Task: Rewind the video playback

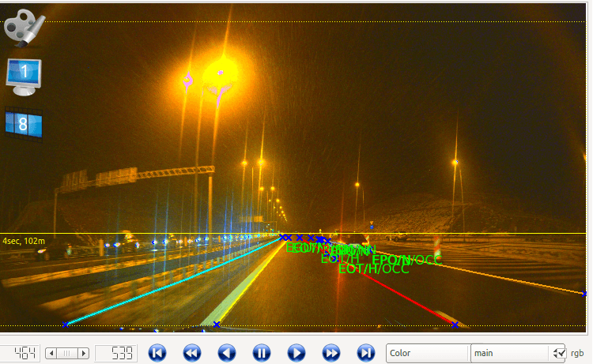Action: click(x=192, y=353)
